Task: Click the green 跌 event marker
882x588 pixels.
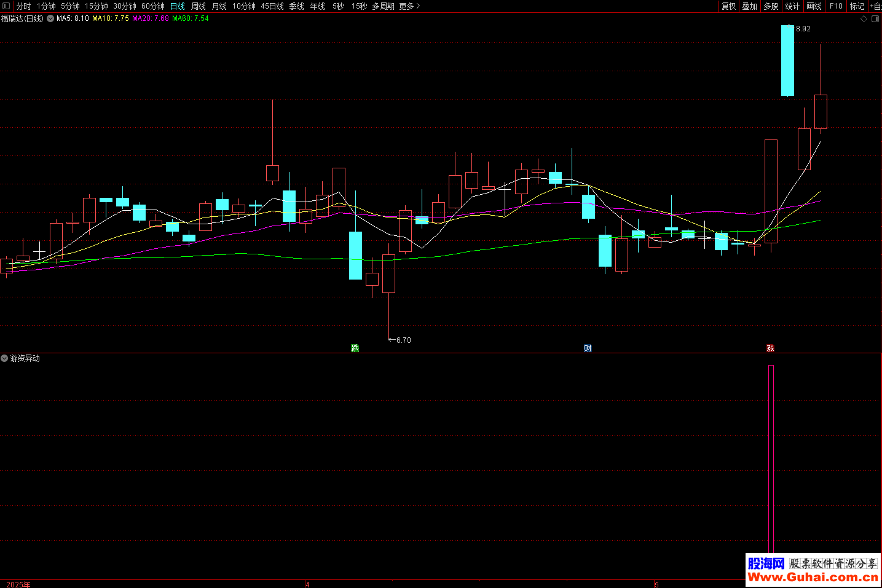Action: pos(355,348)
